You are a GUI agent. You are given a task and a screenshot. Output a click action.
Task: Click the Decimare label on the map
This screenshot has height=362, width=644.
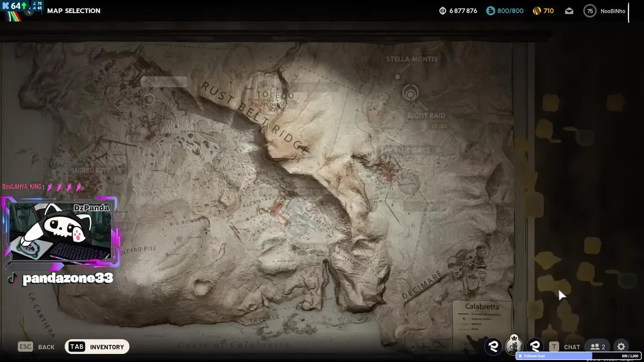[422, 285]
